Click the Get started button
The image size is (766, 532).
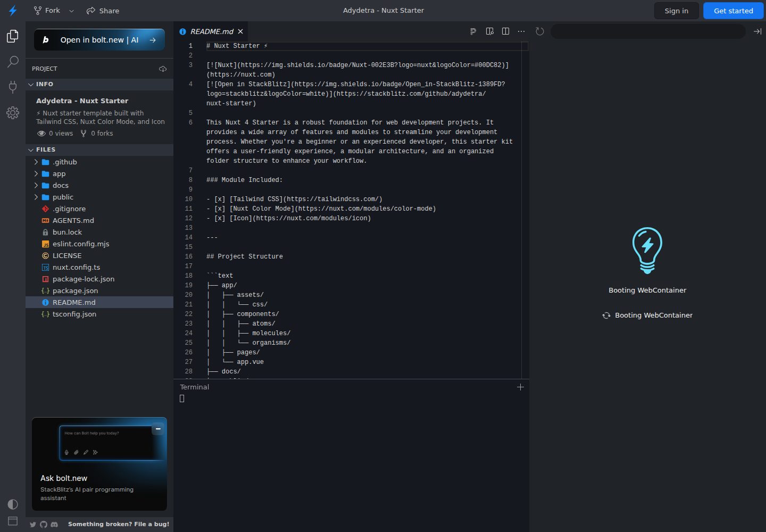733,11
